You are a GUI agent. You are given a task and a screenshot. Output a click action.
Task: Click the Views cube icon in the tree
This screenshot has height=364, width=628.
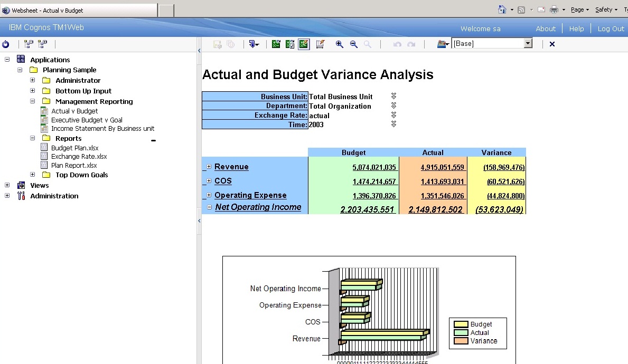point(21,185)
